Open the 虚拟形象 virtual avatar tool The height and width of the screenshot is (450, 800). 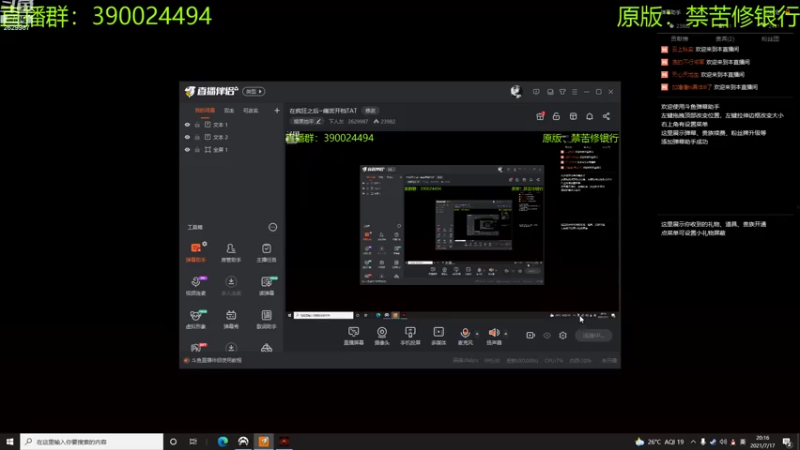[x=196, y=319]
